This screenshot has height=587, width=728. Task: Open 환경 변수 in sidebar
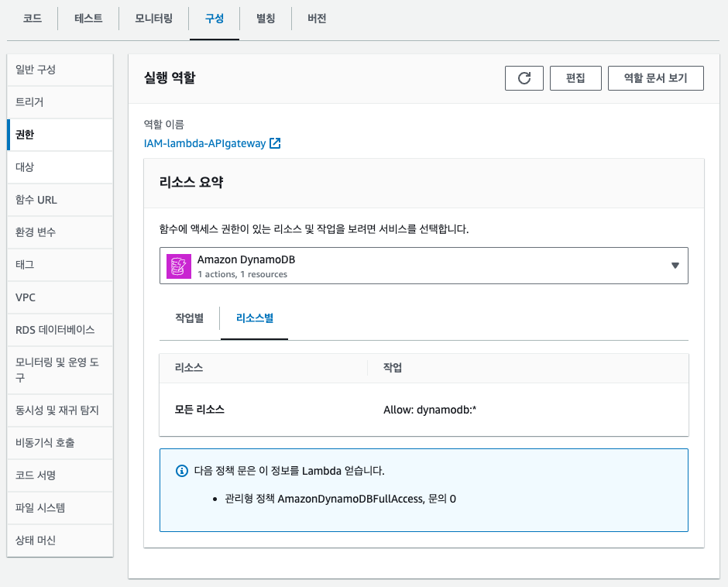[x=60, y=232]
